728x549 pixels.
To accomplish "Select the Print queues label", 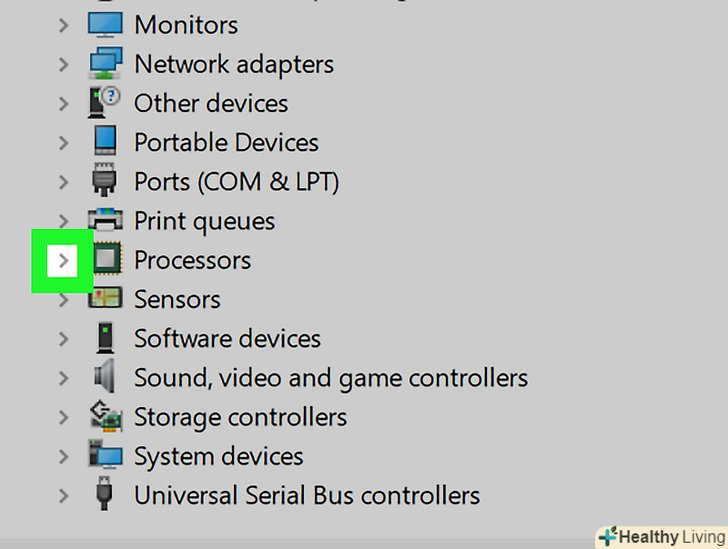I will click(x=204, y=221).
